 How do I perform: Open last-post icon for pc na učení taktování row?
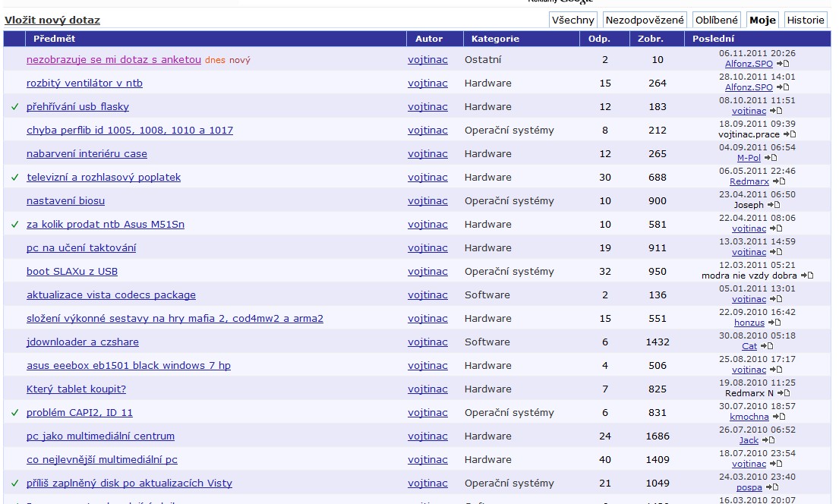click(777, 252)
